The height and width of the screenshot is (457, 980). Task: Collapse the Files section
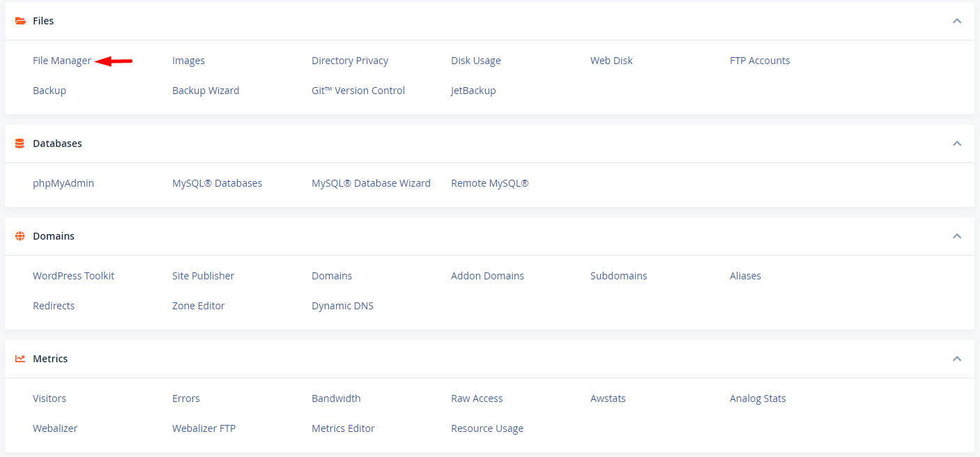click(x=957, y=21)
